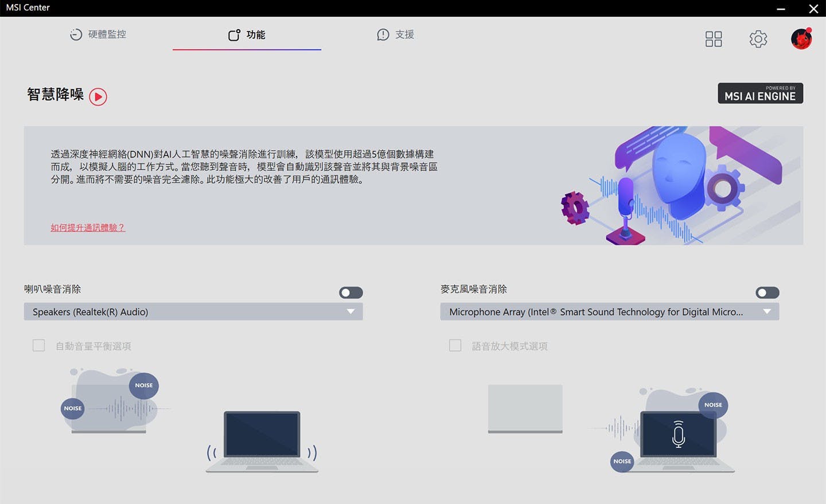The height and width of the screenshot is (504, 826).
Task: Click the 喇叭噪音消除 section label
Action: pyautogui.click(x=53, y=290)
